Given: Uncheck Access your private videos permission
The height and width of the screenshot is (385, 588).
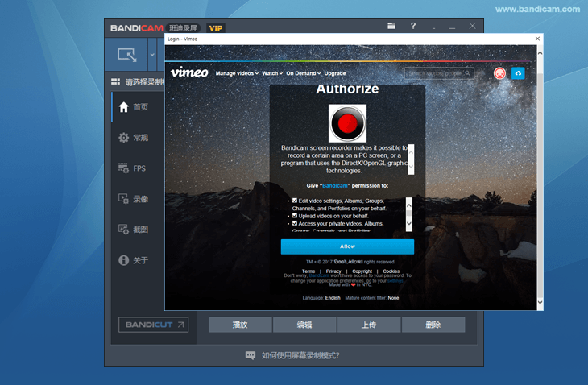Looking at the screenshot, I should tap(295, 223).
